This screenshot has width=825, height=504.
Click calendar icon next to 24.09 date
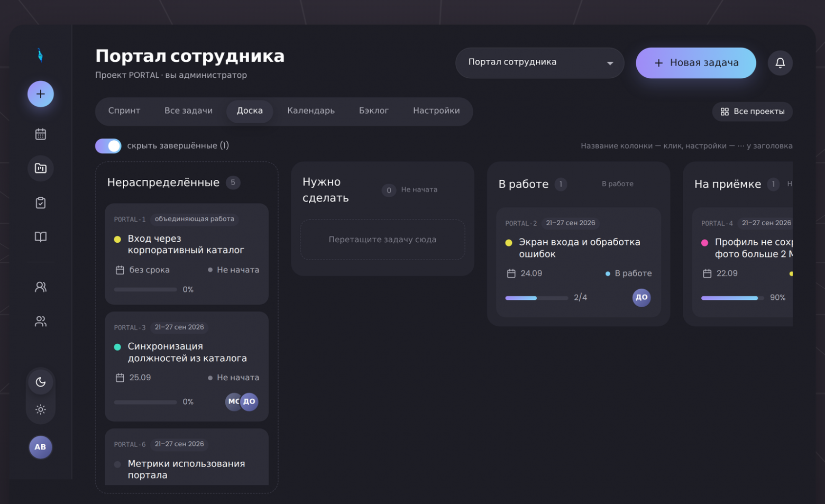(511, 273)
